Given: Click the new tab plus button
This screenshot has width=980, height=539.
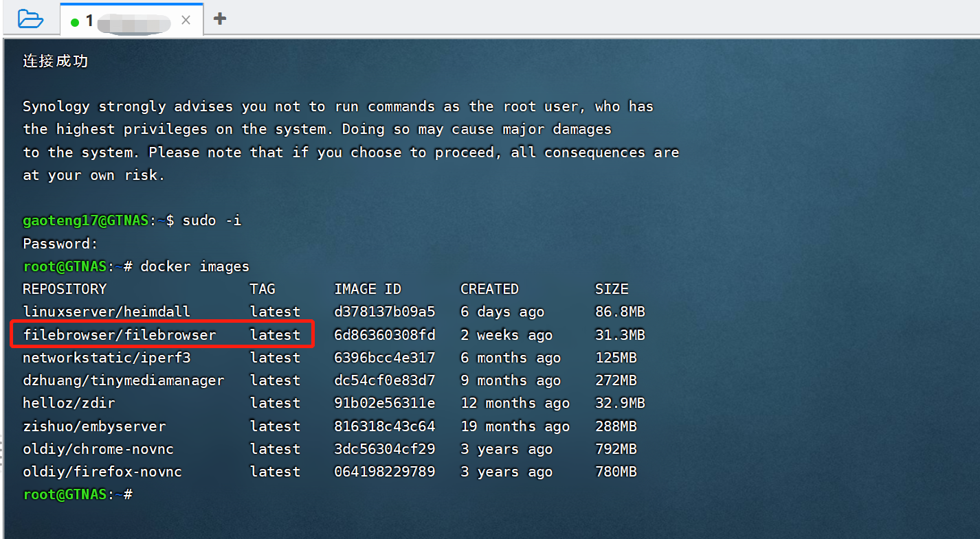Looking at the screenshot, I should point(220,19).
